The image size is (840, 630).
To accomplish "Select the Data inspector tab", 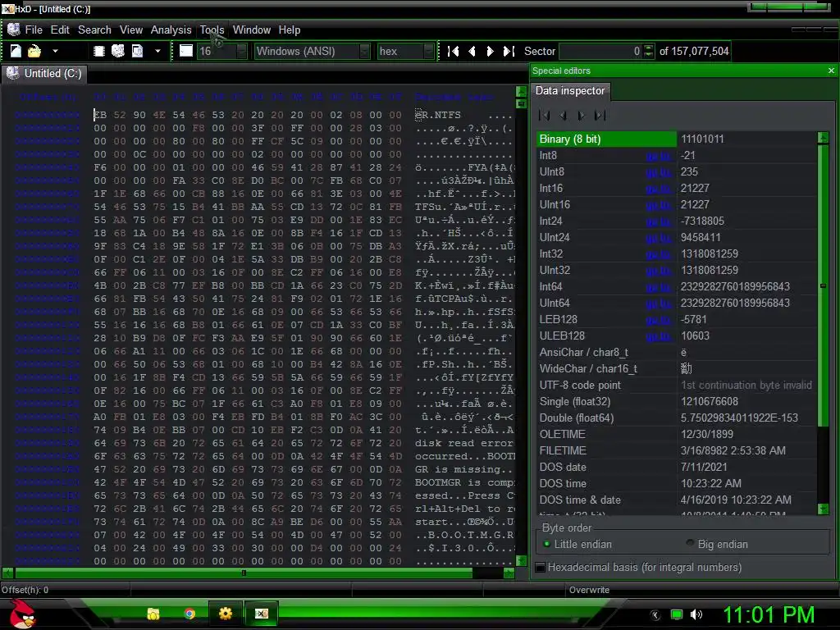I will point(570,90).
